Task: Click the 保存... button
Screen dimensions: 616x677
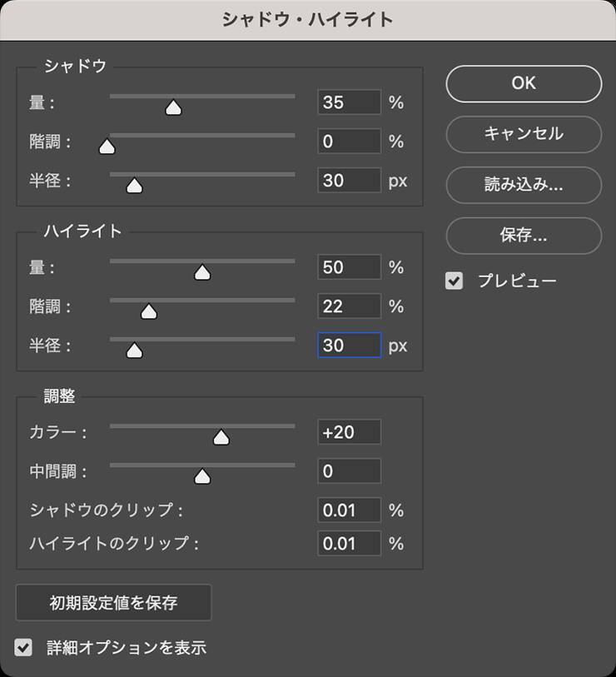Action: pos(524,236)
